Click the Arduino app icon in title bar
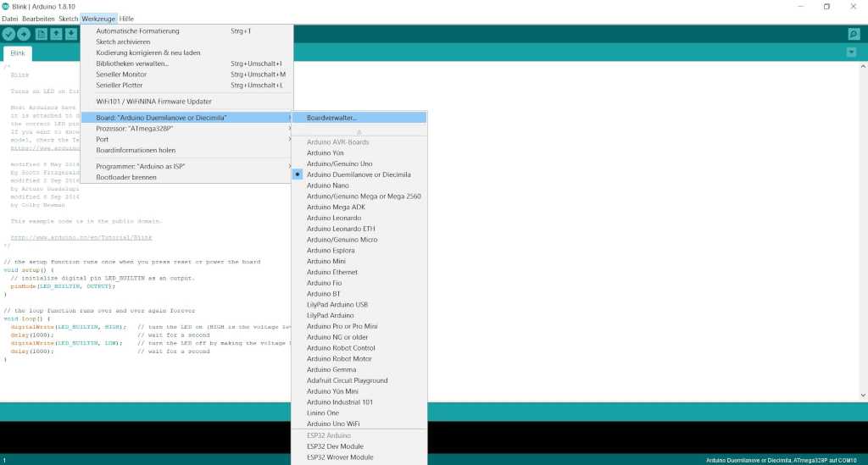Viewport: 868px width, 465px height. (x=6, y=6)
